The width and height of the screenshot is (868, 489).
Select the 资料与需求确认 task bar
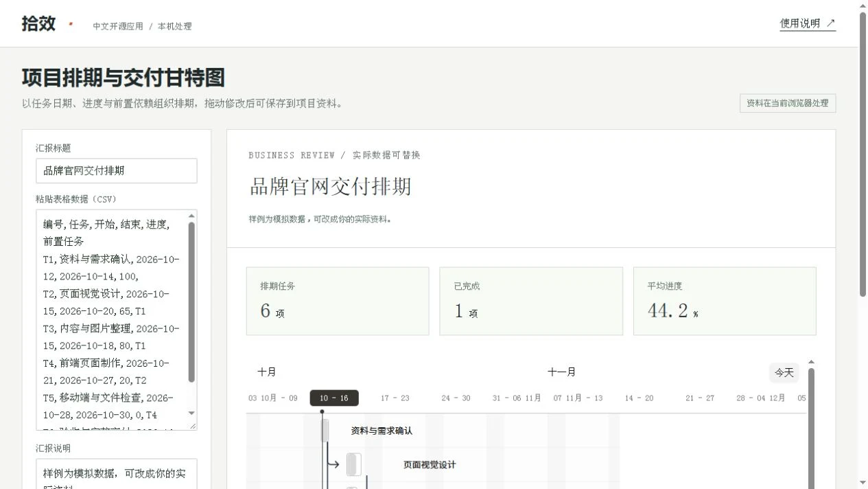[325, 431]
